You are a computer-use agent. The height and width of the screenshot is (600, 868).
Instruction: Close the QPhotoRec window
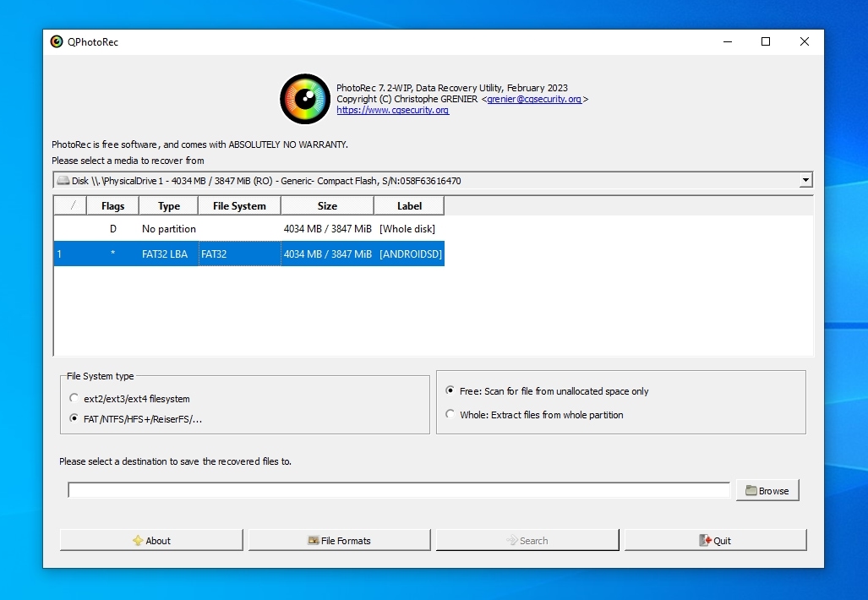(805, 42)
